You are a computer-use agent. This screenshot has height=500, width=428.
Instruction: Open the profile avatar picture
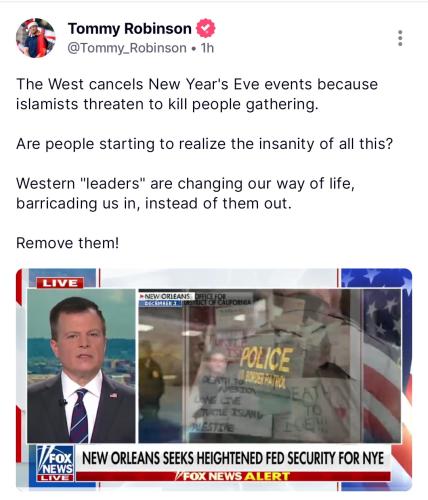(36, 38)
